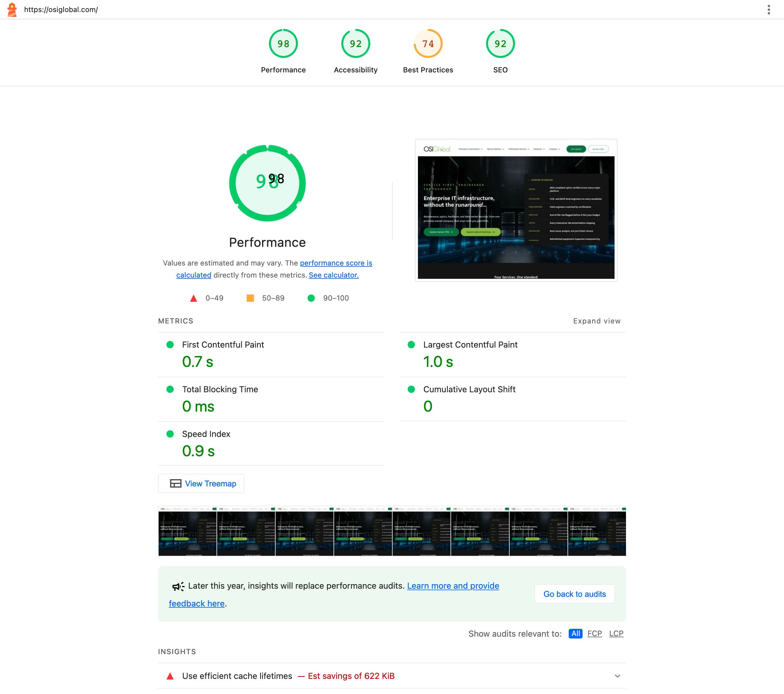784x694 pixels.
Task: Click the green dot beside Total Blocking Time
Action: click(170, 389)
